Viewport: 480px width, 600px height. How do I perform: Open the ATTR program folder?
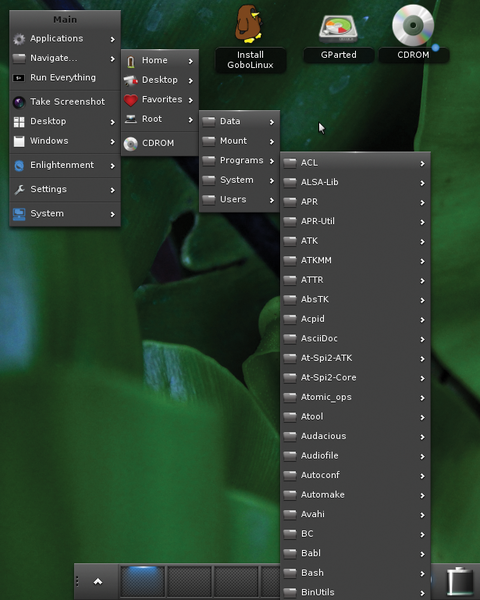355,280
